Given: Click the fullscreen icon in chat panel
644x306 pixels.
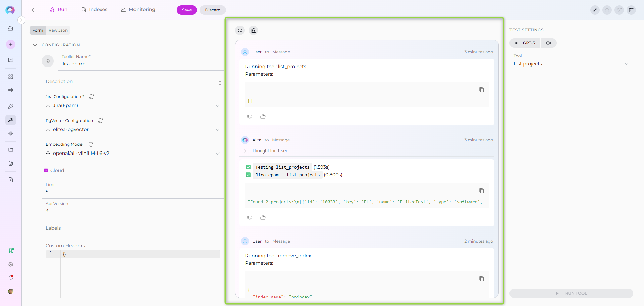Looking at the screenshot, I should pyautogui.click(x=240, y=30).
